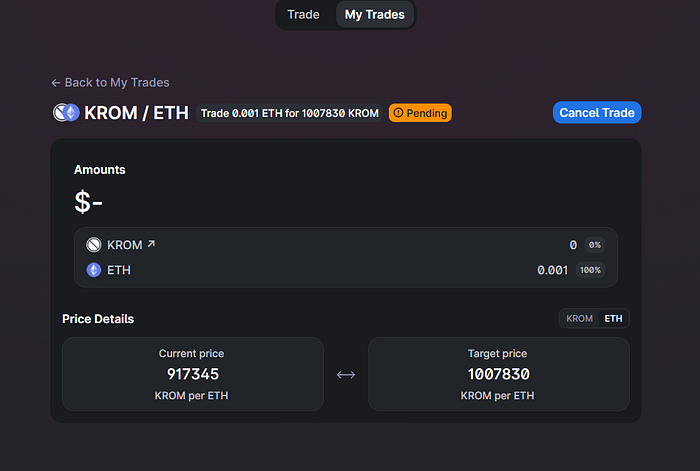This screenshot has height=471, width=700.
Task: Click the 100% ETH percentage badge
Action: [x=590, y=270]
